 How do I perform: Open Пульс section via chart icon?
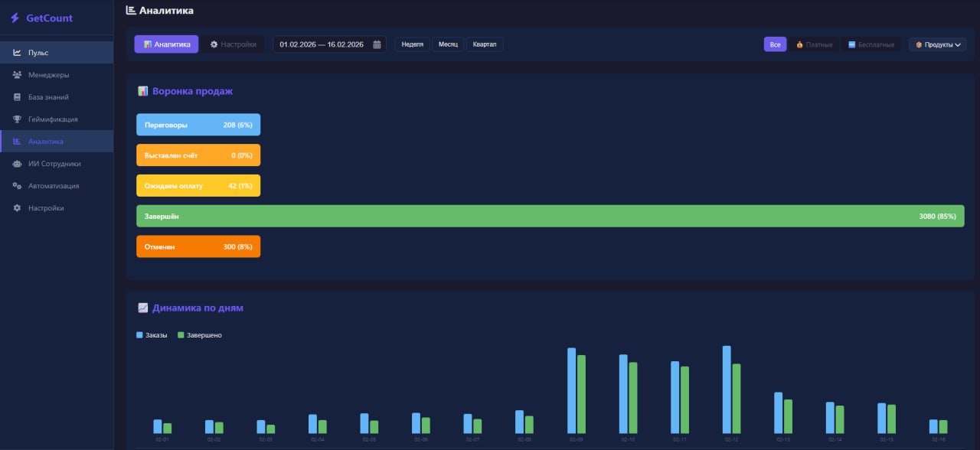(17, 53)
